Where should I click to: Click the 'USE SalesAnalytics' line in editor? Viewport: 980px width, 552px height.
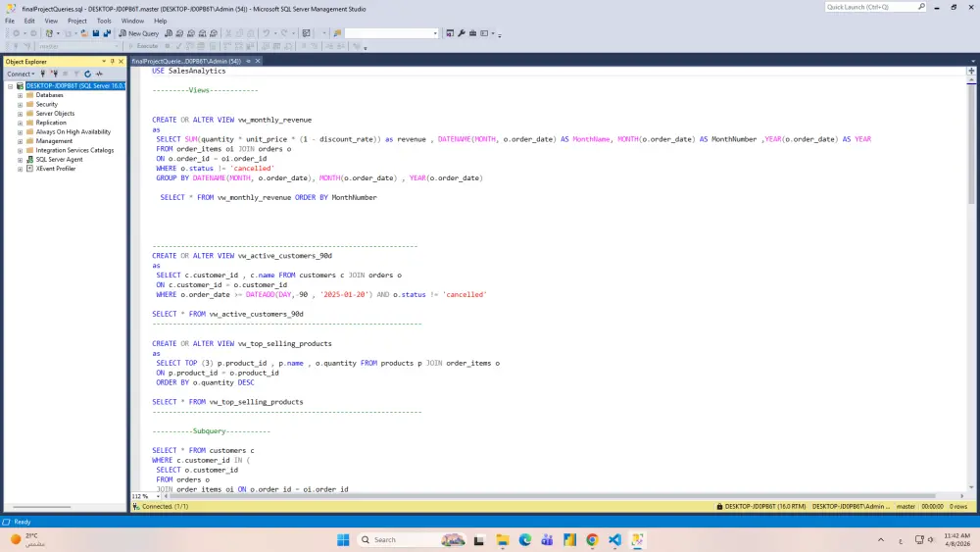(189, 71)
